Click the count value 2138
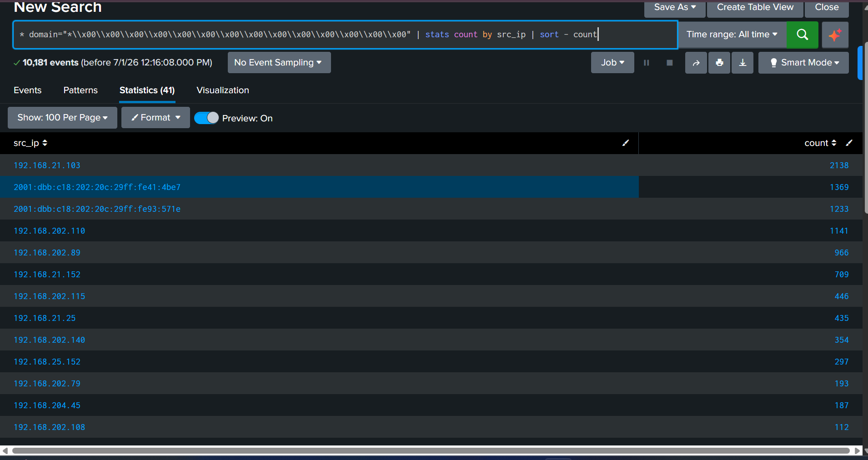868x460 pixels. pos(839,165)
